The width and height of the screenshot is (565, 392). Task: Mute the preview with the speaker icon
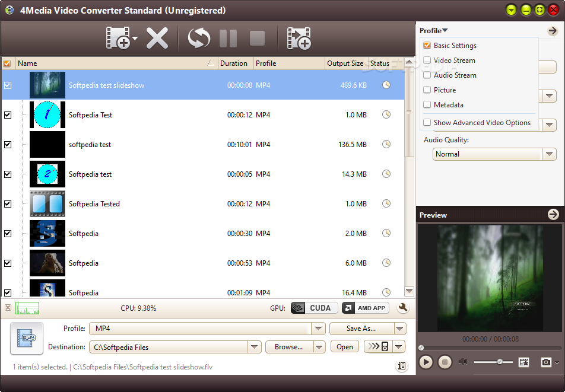(463, 362)
